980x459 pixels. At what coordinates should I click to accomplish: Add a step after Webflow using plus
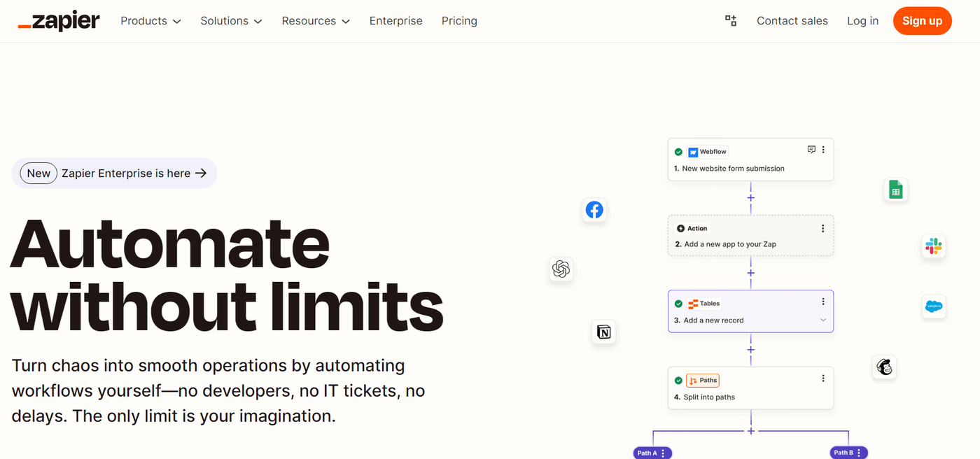click(751, 198)
